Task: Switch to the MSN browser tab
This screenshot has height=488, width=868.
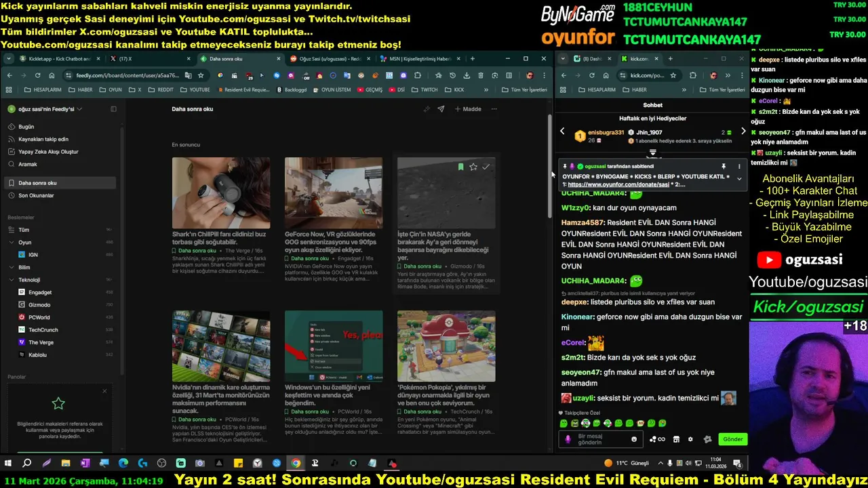Action: point(420,59)
